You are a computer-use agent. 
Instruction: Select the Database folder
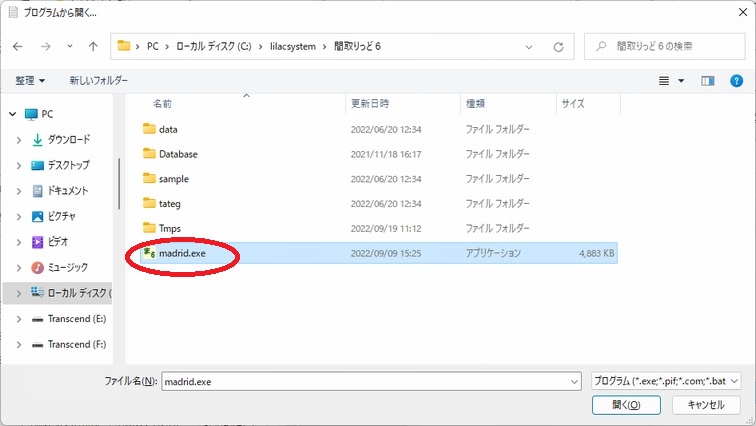(x=178, y=154)
